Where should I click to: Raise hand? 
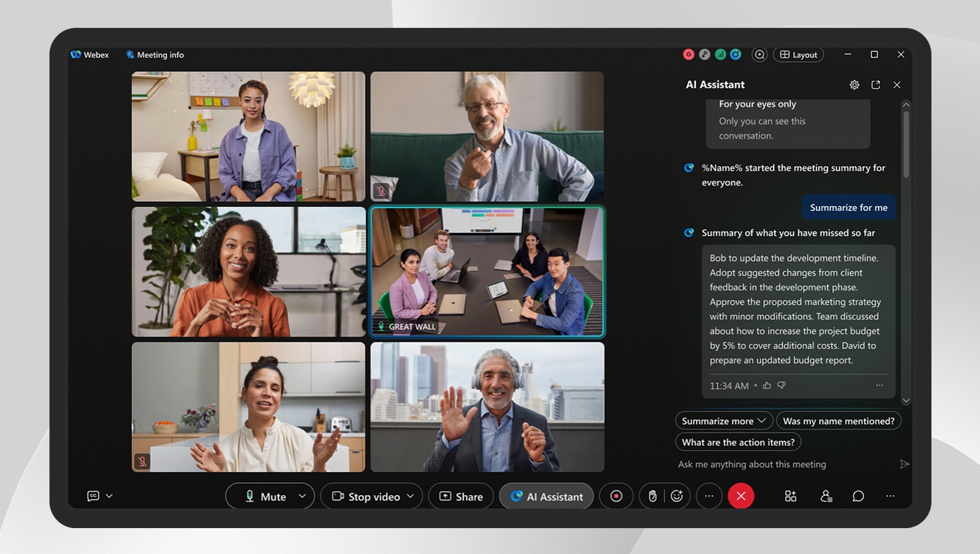(652, 496)
